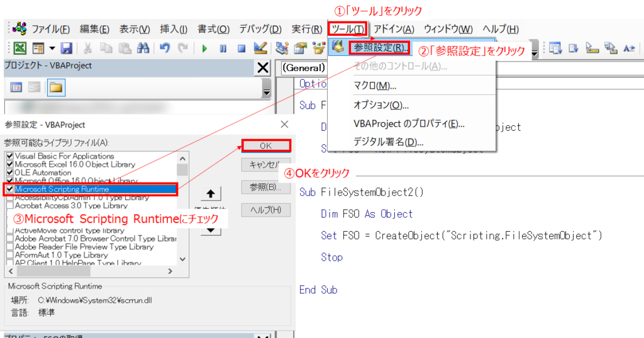Uncheck Microsoft Excel 16.0 Object Library
Viewport: 644px width, 338px height.
[10, 164]
